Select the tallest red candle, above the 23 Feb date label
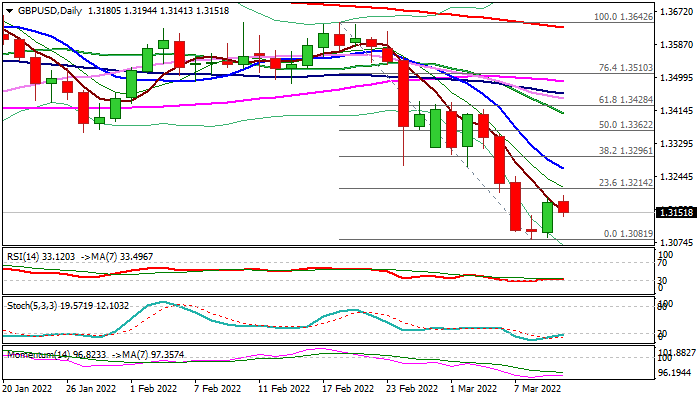 403,93
